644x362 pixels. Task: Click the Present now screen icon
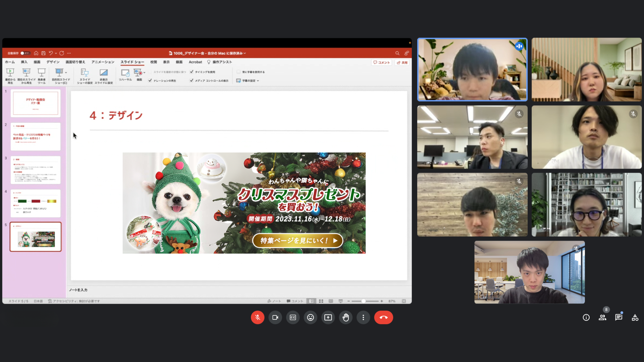pyautogui.click(x=328, y=317)
